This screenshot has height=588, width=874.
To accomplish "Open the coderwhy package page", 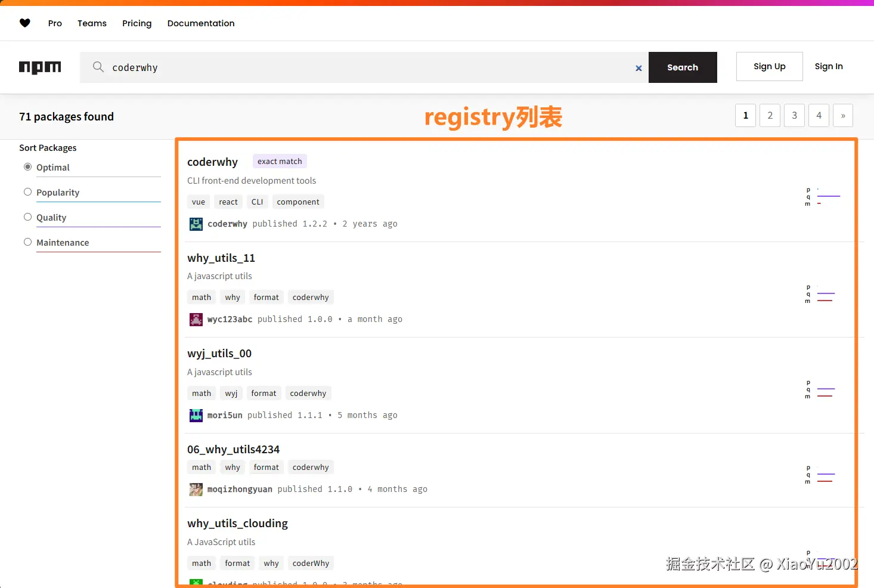I will (x=212, y=162).
